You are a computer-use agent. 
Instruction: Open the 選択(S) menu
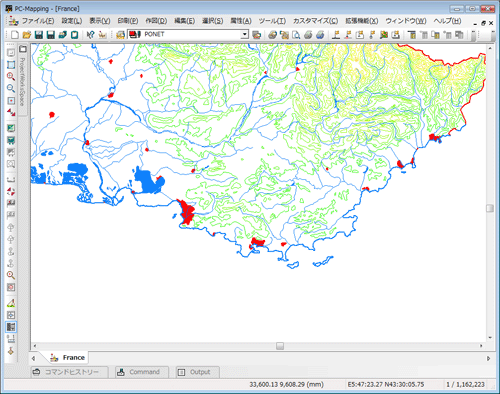(x=213, y=21)
